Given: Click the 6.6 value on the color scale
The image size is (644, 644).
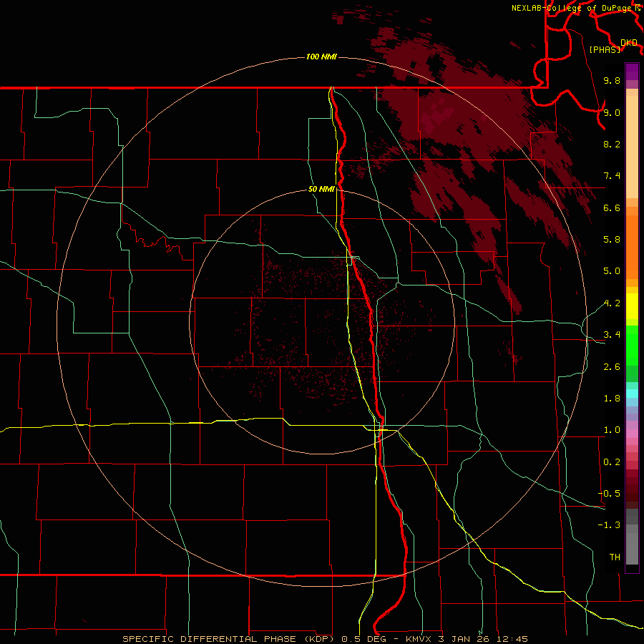Looking at the screenshot, I should point(612,208).
